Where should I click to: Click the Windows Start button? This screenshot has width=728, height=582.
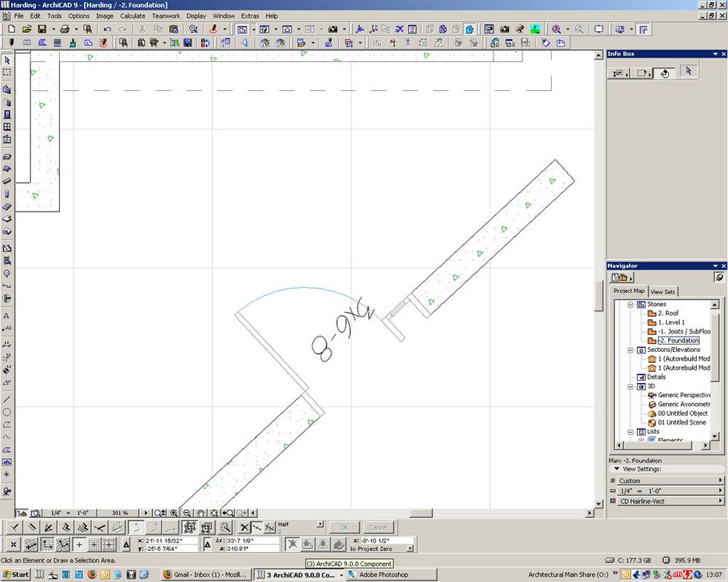coord(15,575)
